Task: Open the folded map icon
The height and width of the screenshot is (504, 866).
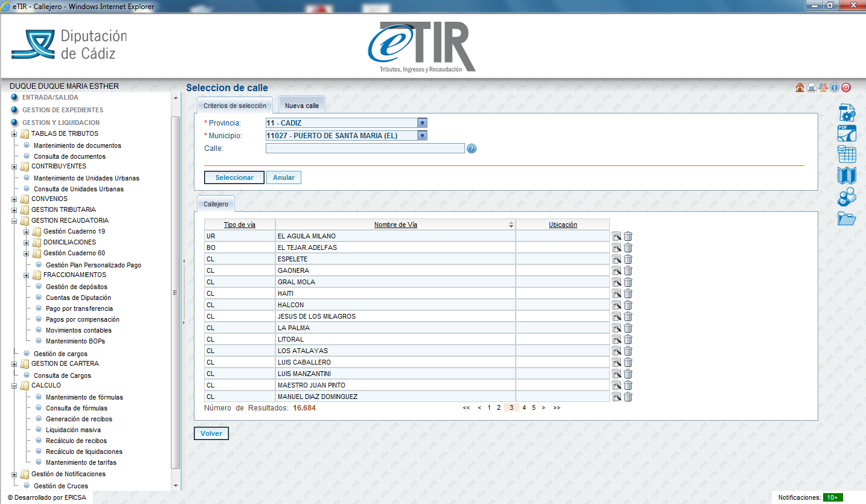Action: [847, 176]
